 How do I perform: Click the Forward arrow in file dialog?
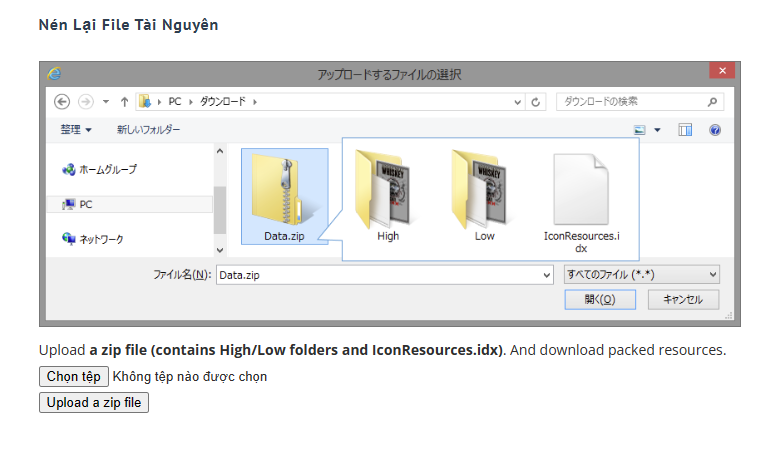pos(86,102)
